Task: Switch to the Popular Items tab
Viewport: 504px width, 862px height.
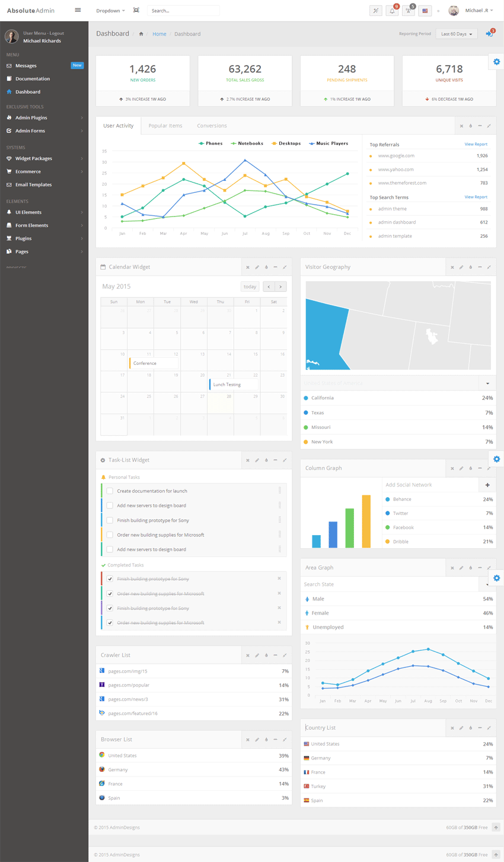Action: 165,126
